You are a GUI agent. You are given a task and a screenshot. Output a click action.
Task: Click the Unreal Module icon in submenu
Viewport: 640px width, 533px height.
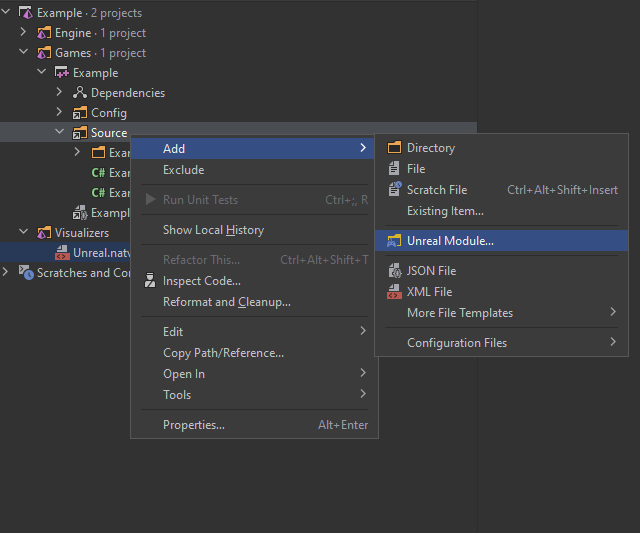point(394,241)
